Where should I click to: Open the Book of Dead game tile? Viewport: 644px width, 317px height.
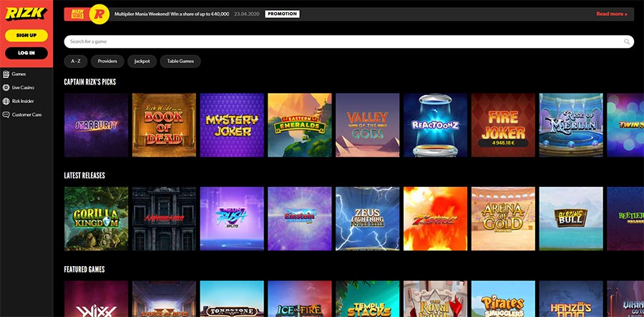pos(164,125)
